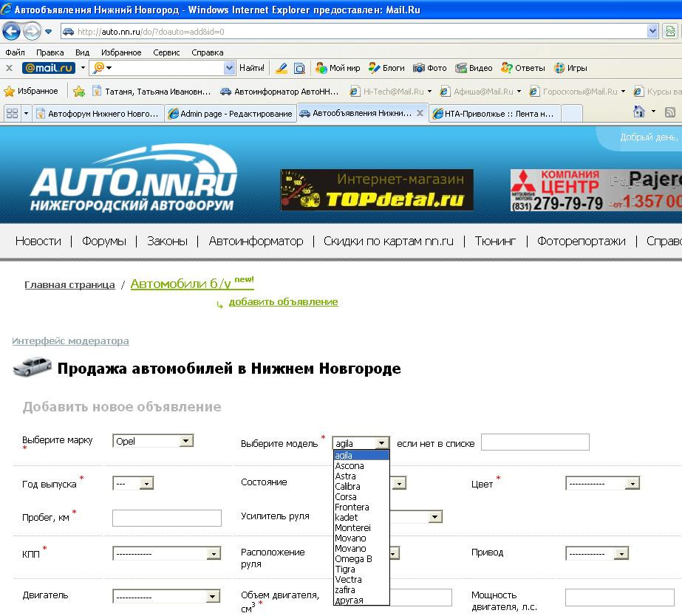682x616 pixels.
Task: Click the address bar URL field
Action: [354, 31]
